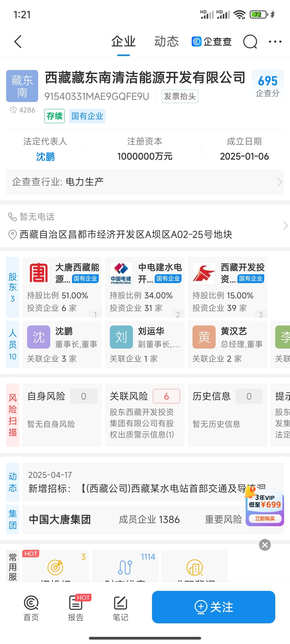Go to 首页 in bottom bar
Image resolution: width=290 pixels, height=644 pixels.
(x=31, y=608)
